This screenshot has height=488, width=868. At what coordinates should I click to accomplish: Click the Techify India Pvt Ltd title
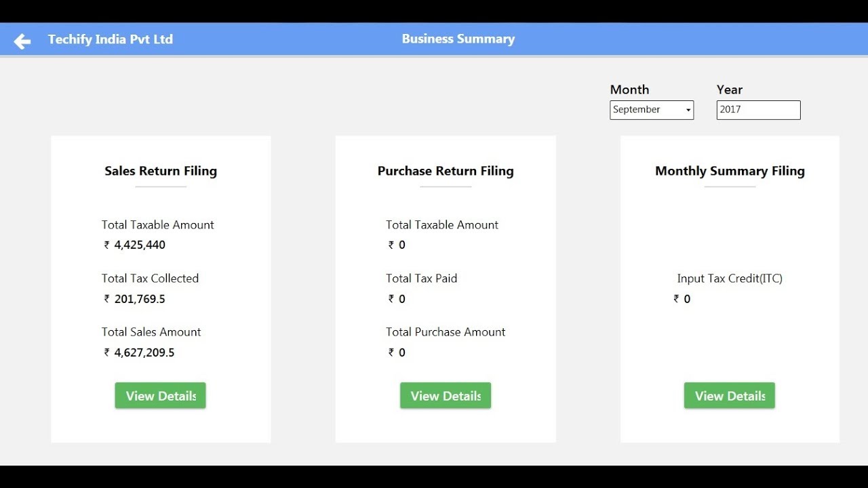(x=111, y=39)
